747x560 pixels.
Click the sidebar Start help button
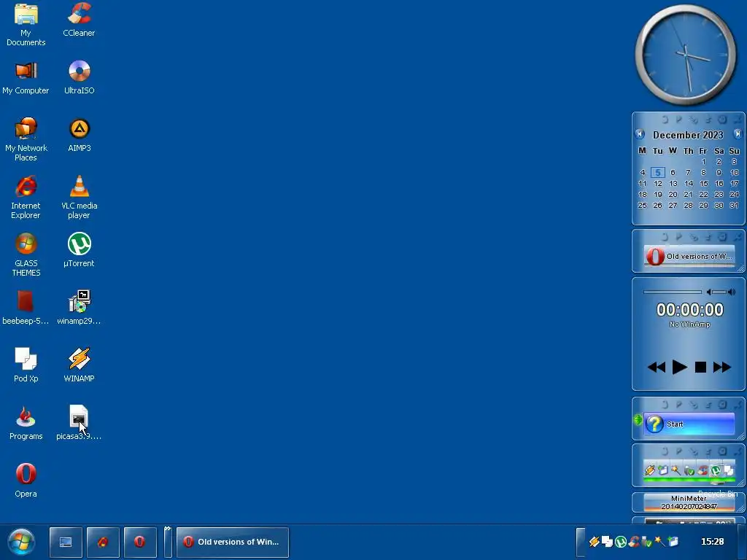(689, 424)
